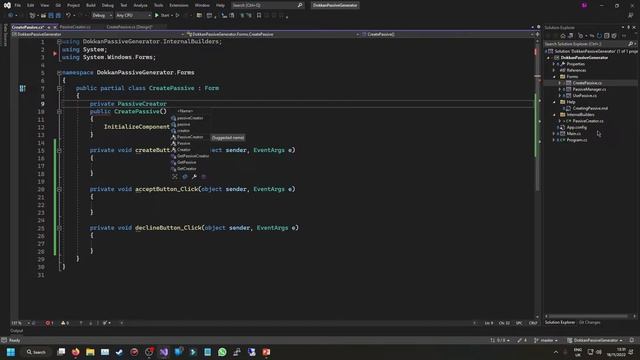Open File Explorer from the taskbar
Image resolution: width=640 pixels, height=360 pixels.
point(90,352)
